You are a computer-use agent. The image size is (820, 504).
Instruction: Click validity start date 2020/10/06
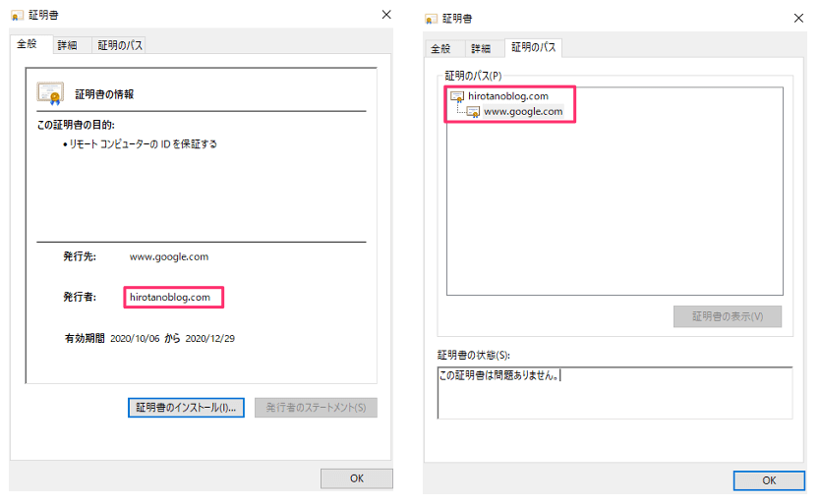click(135, 339)
